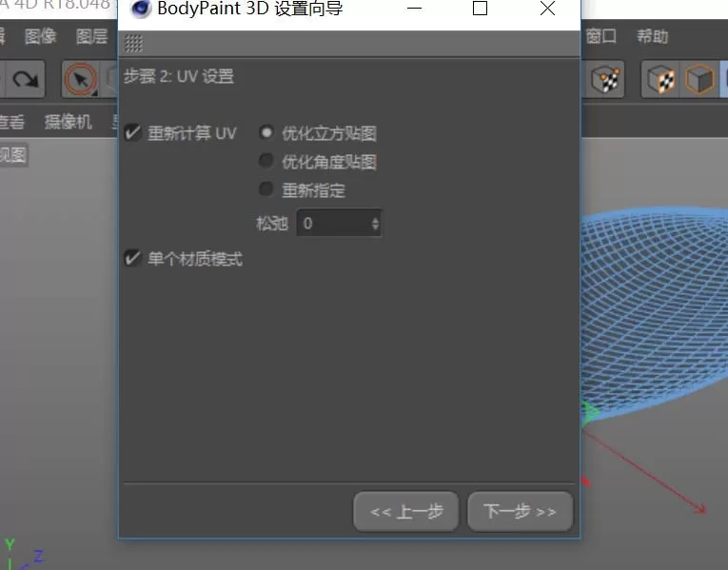Close the BodyPaint 3D 设置向导 window

click(x=548, y=9)
